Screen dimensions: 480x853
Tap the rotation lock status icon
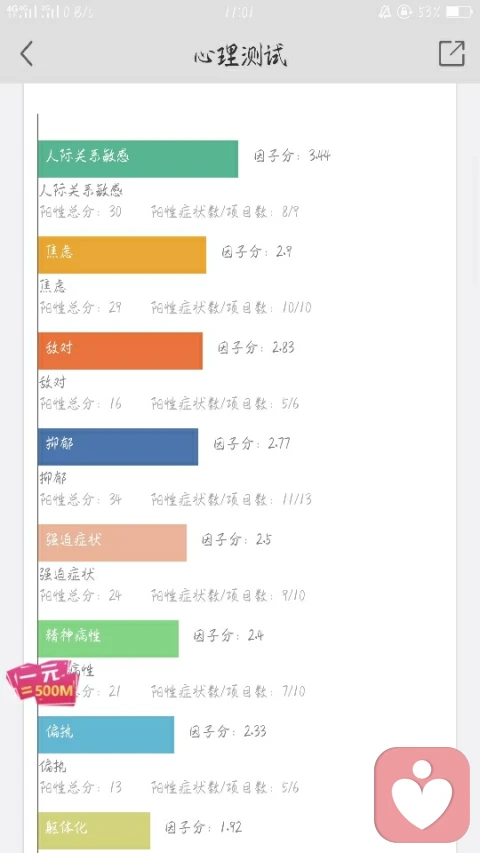click(404, 12)
